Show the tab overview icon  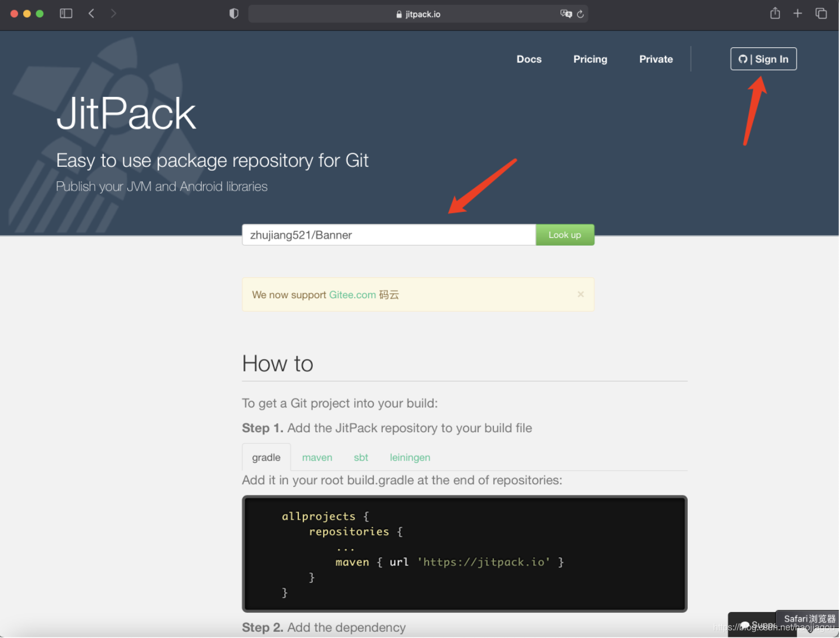pyautogui.click(x=821, y=13)
